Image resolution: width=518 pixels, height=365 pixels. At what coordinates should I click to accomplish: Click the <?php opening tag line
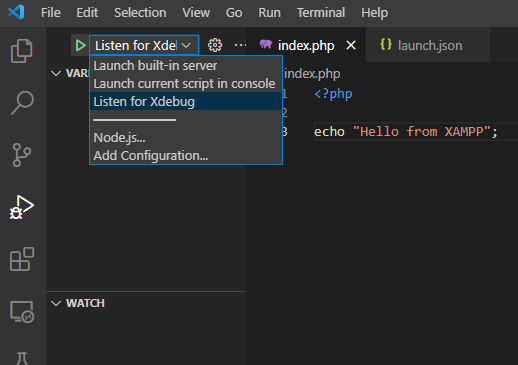[333, 94]
